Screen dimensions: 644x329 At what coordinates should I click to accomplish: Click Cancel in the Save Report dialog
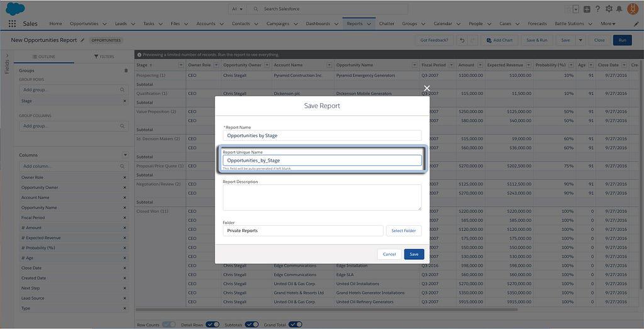(389, 254)
